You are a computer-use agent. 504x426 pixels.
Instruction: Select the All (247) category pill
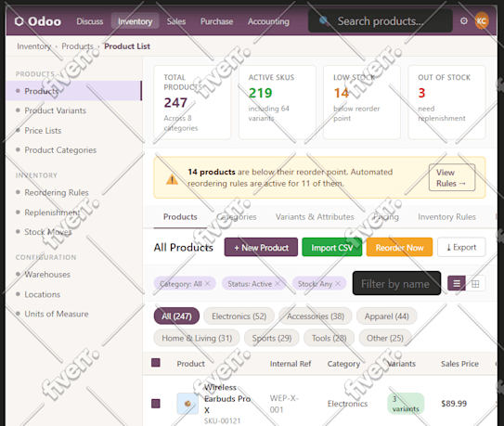pyautogui.click(x=176, y=316)
